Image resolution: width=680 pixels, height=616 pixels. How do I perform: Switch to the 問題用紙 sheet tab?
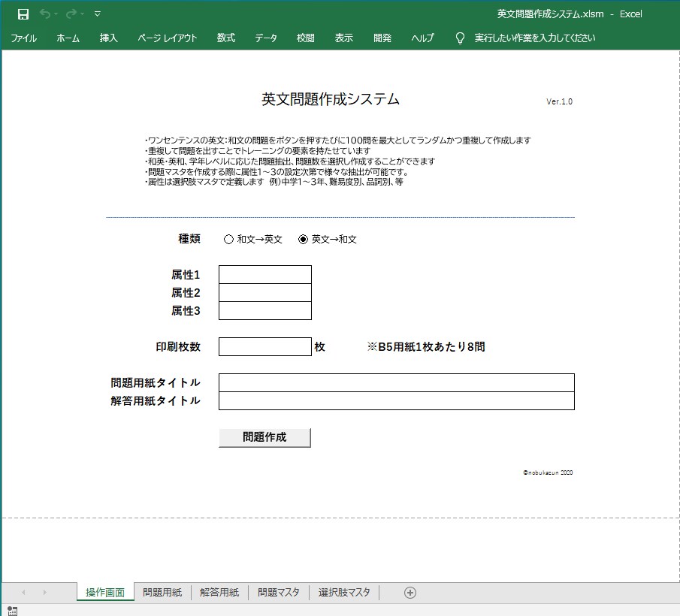[x=162, y=592]
